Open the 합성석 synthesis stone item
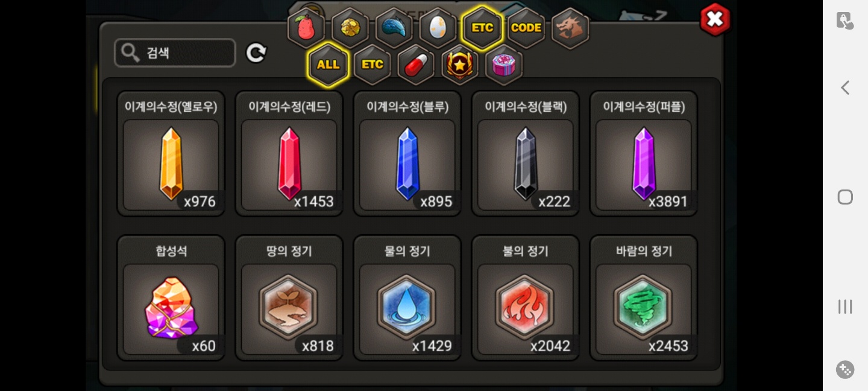The image size is (868, 391). (x=171, y=298)
